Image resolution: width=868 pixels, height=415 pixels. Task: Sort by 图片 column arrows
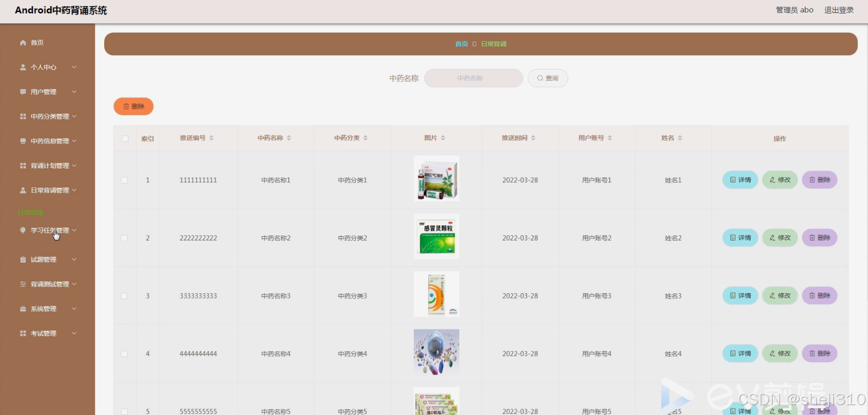[x=443, y=138]
